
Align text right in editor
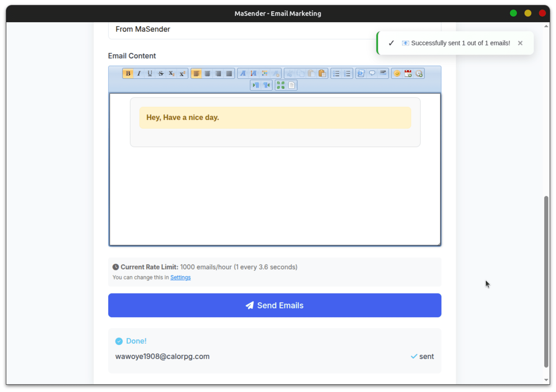click(218, 73)
